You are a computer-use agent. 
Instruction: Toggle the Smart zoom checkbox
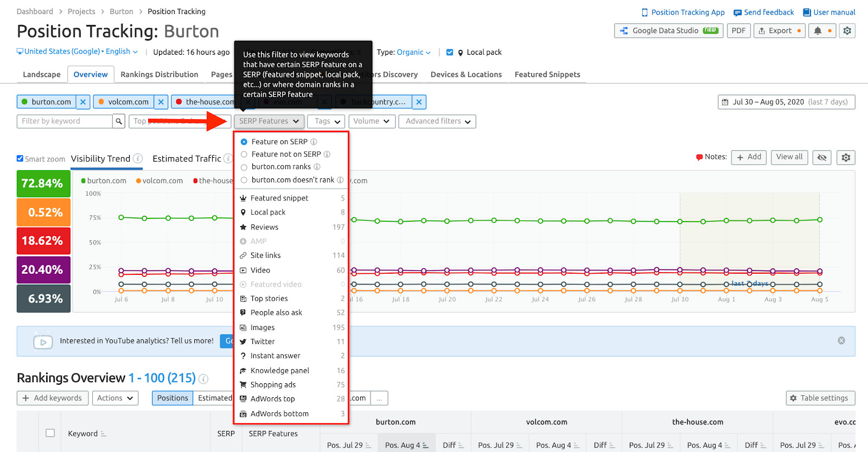[x=20, y=159]
